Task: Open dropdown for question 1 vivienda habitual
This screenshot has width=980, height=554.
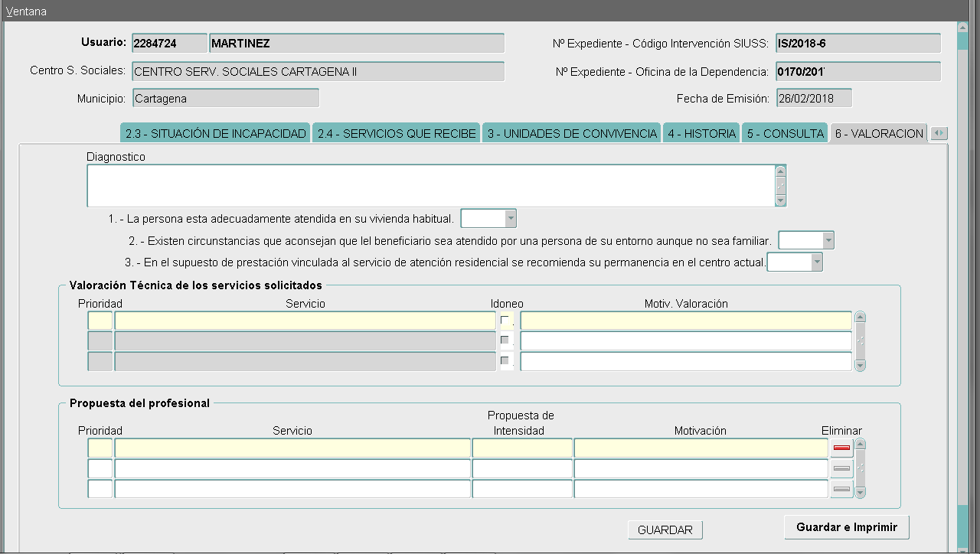Action: pos(511,219)
